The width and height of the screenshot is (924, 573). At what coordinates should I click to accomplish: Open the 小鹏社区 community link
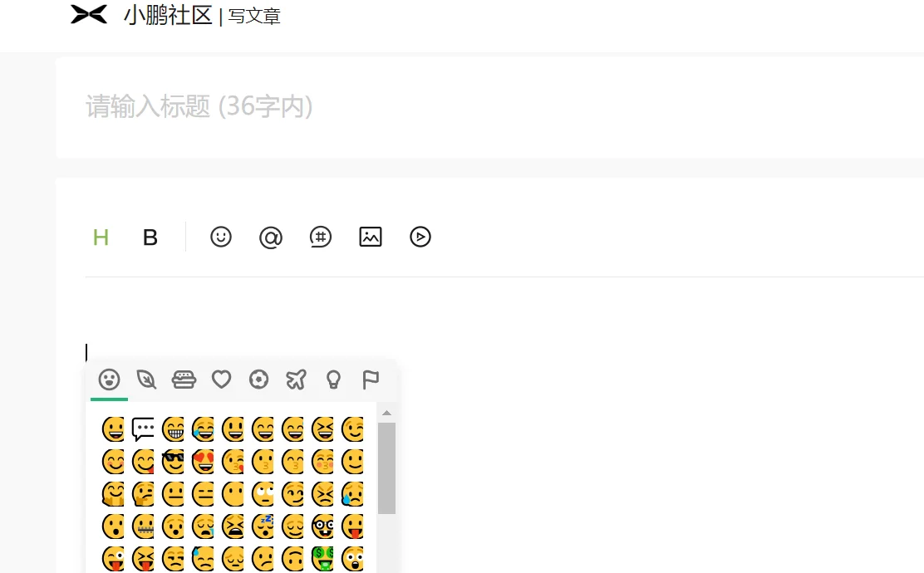click(x=168, y=15)
